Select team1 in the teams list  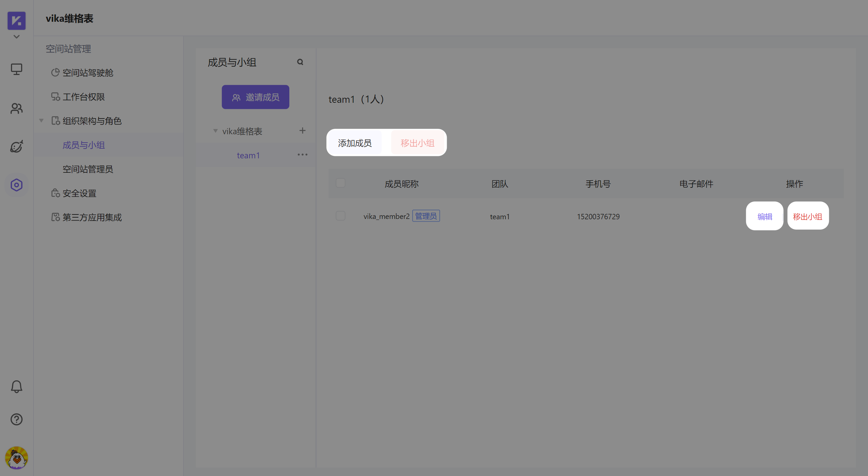tap(248, 155)
